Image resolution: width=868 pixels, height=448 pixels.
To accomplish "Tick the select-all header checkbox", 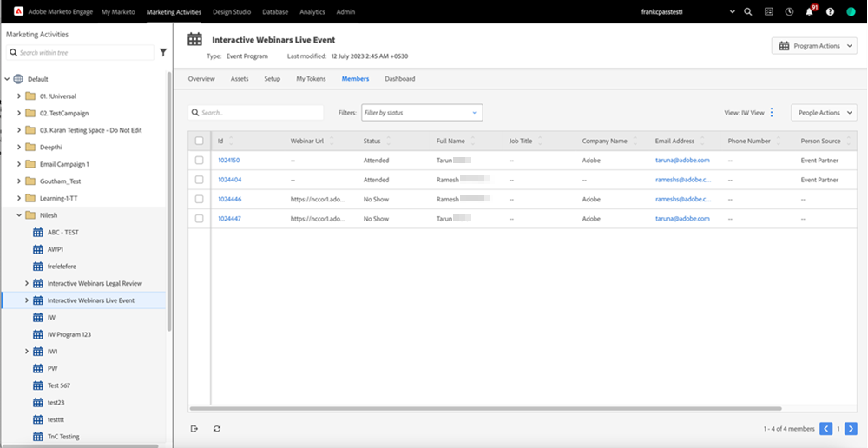I will point(200,142).
